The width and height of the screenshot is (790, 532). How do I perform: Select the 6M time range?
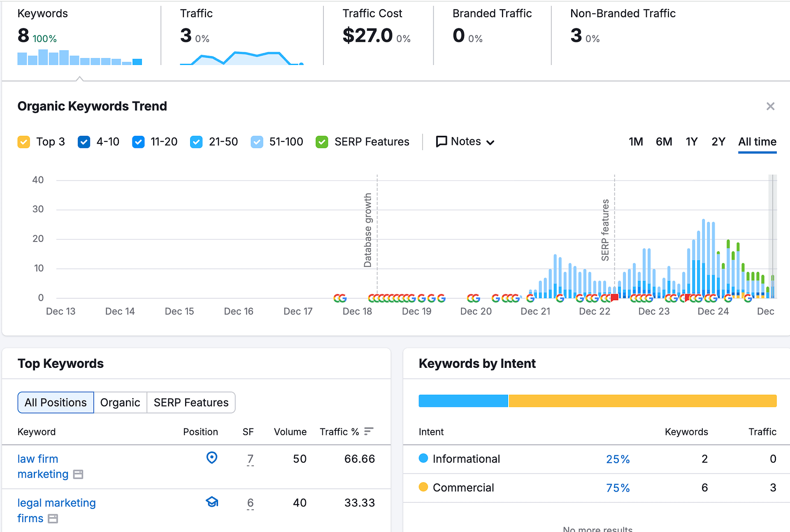tap(664, 142)
